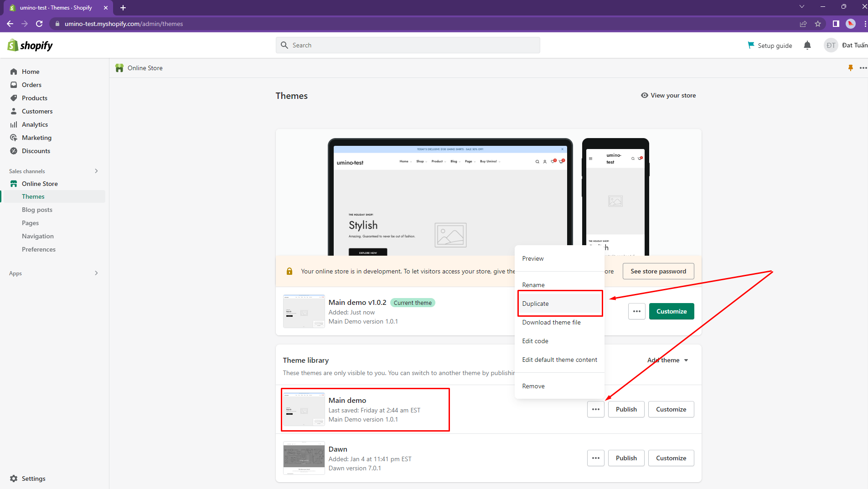This screenshot has height=489, width=868.
Task: Open the browser tab search chevron
Action: tap(802, 6)
